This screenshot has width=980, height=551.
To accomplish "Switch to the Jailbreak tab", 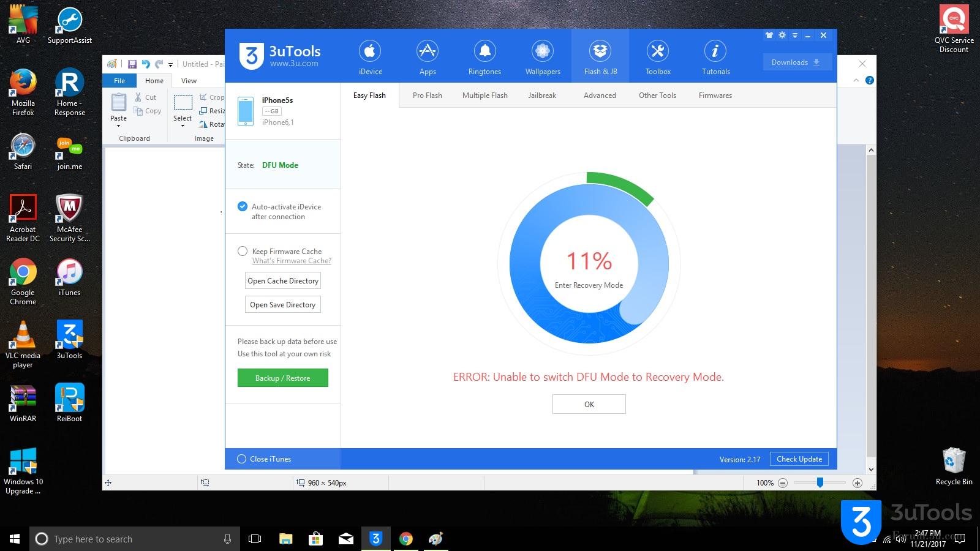I will click(542, 96).
